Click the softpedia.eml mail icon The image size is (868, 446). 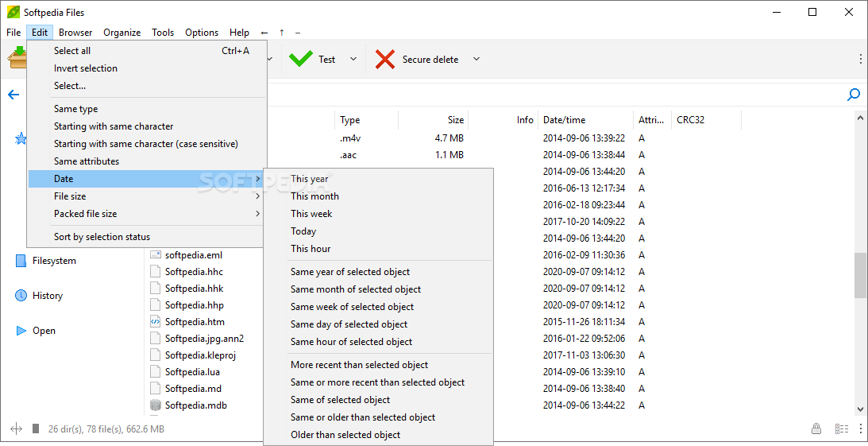click(156, 255)
